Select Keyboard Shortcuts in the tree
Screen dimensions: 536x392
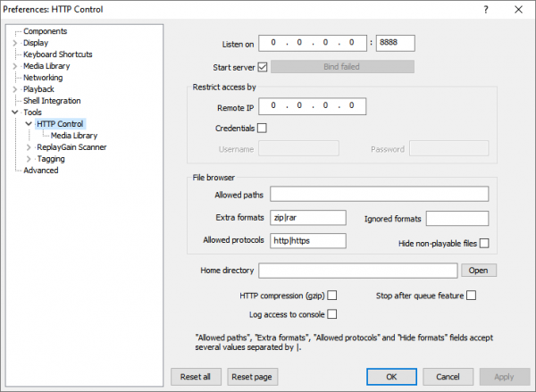click(x=57, y=54)
